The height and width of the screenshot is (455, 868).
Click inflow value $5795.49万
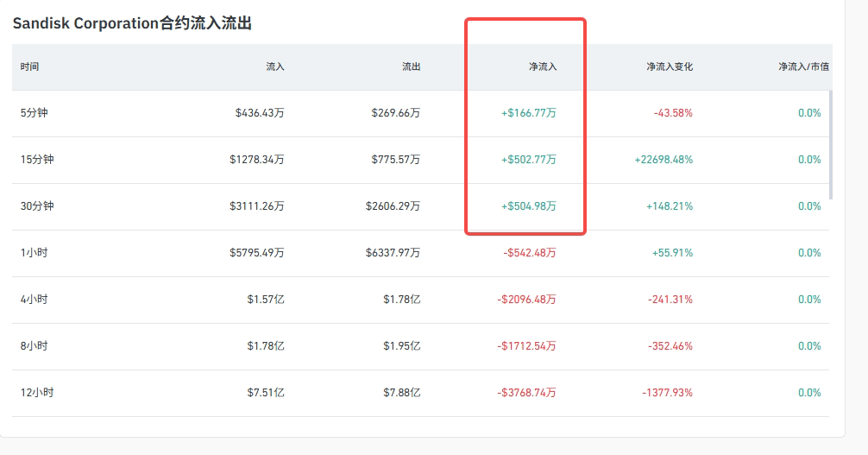(257, 253)
